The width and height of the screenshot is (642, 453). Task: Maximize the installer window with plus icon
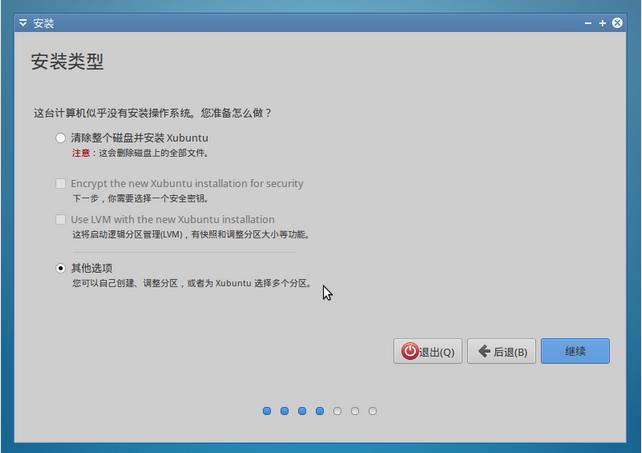[x=602, y=23]
